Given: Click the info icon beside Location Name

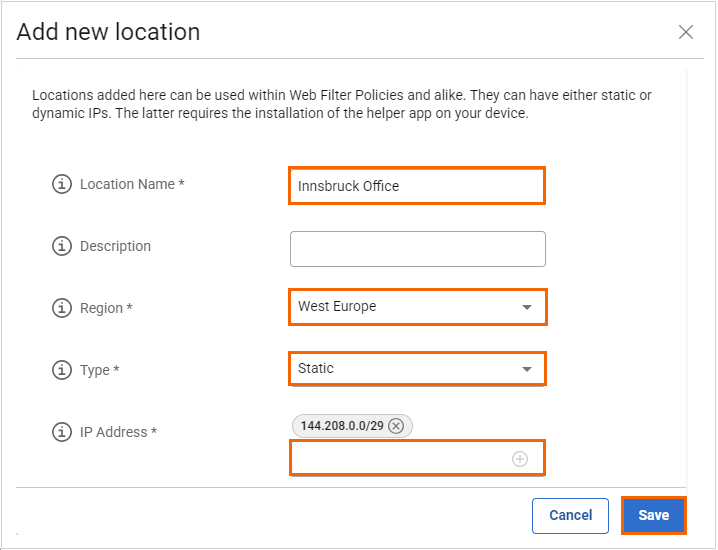Looking at the screenshot, I should point(63,184).
